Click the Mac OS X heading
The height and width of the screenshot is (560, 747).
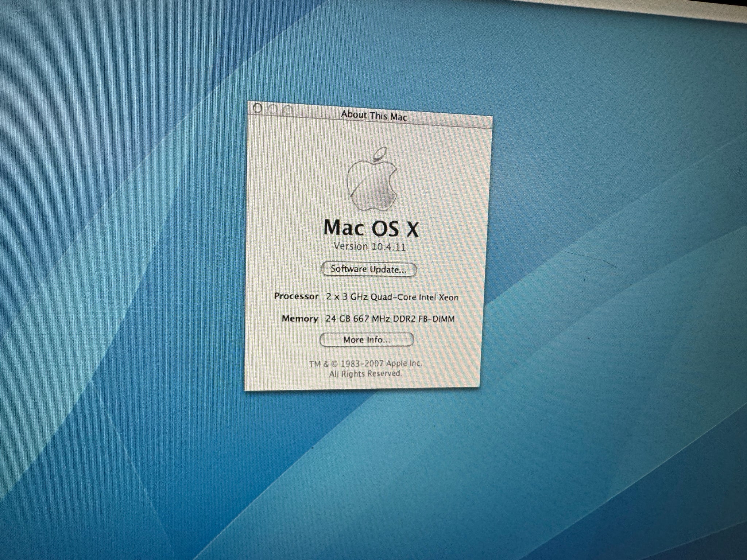click(371, 228)
